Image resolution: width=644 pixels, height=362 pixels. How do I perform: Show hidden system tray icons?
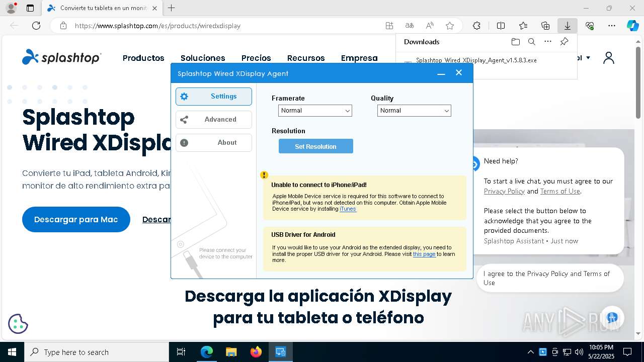(x=531, y=352)
